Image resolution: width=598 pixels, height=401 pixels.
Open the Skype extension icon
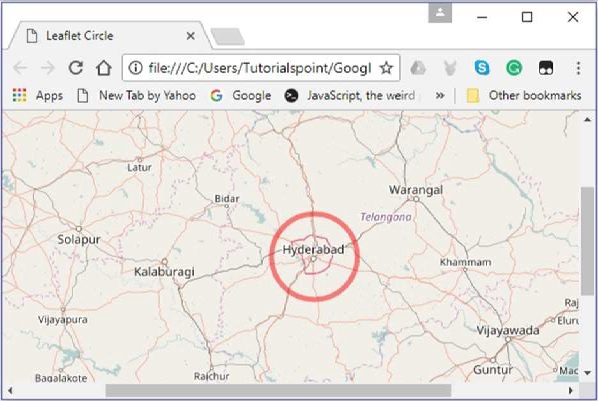point(482,68)
